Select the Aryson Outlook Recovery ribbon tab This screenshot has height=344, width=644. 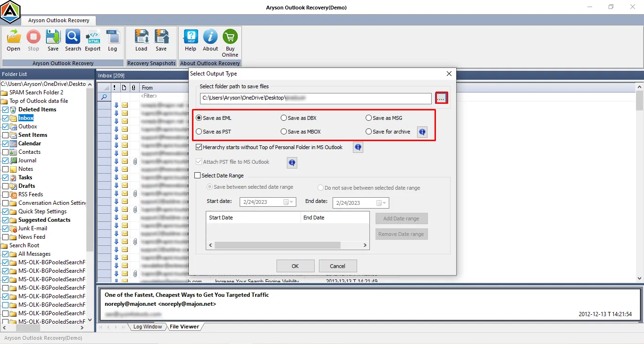click(x=59, y=20)
